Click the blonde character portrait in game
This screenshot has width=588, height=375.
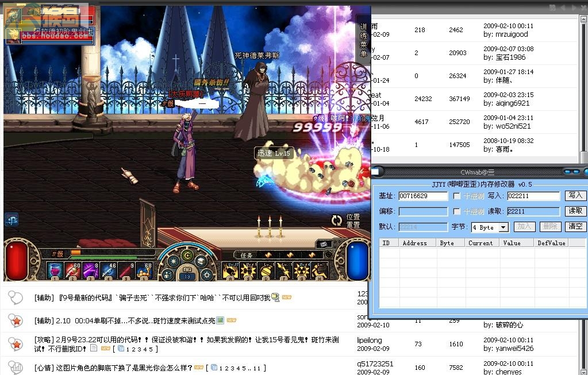pyautogui.click(x=13, y=35)
